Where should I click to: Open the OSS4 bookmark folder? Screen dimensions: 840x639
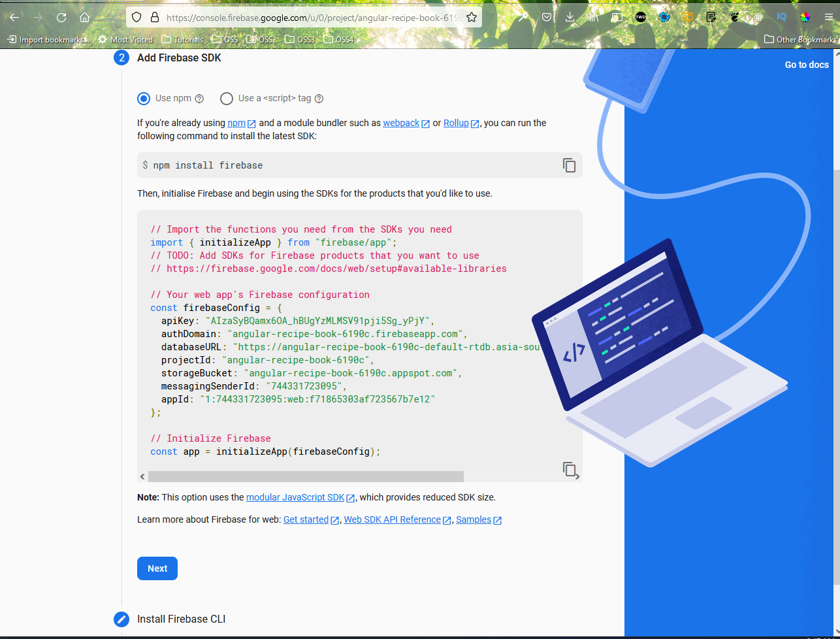(338, 40)
